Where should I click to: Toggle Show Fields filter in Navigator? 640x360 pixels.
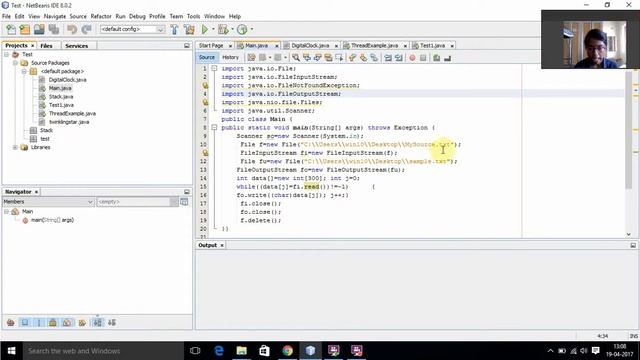[x=25, y=323]
